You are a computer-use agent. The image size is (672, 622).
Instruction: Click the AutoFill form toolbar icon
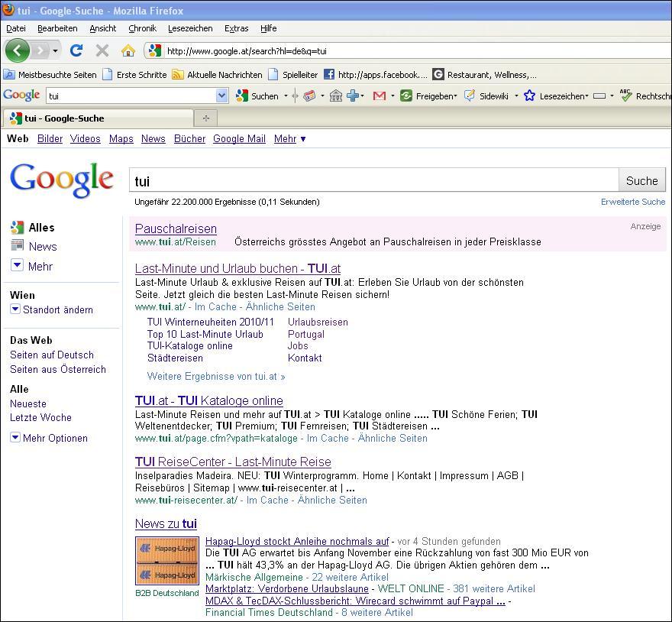[599, 96]
